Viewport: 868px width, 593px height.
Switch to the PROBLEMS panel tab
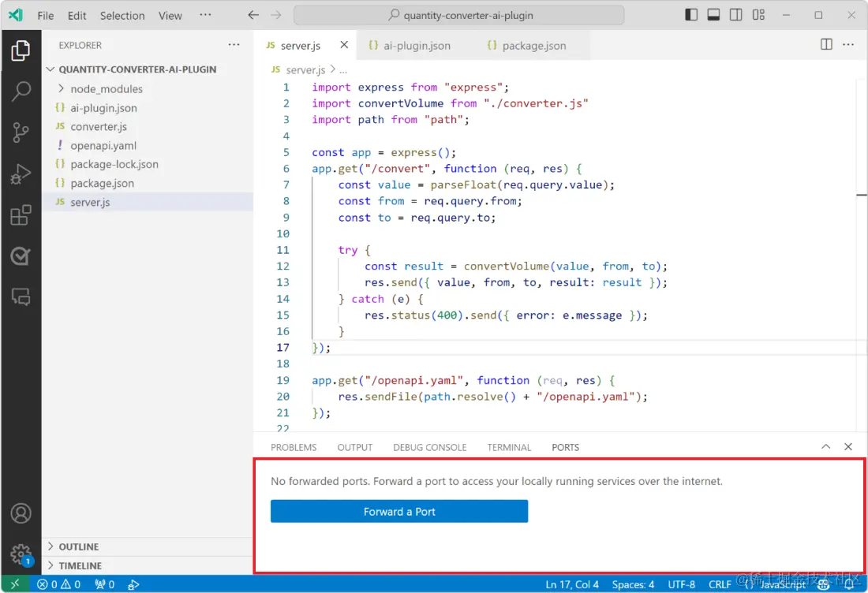[294, 447]
